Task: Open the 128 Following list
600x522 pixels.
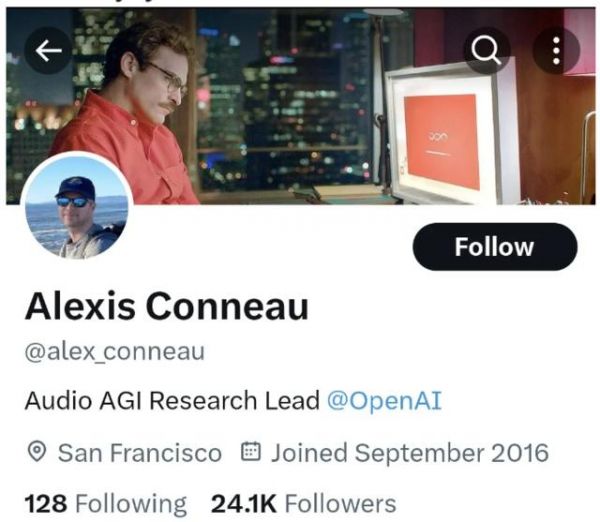Action: (106, 503)
